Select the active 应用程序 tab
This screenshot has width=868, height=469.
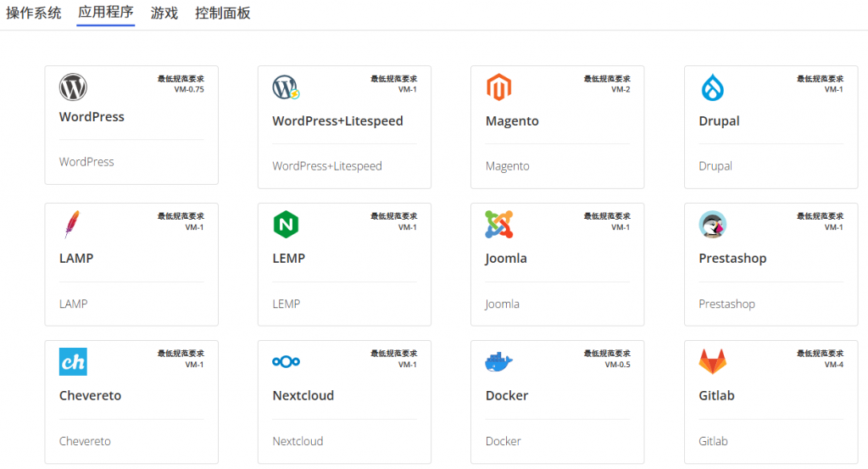coord(105,14)
